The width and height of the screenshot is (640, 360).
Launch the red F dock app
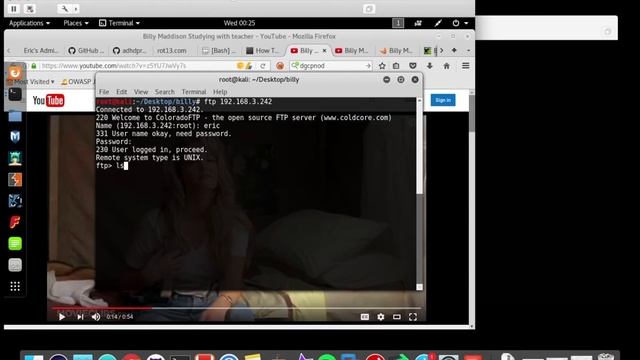tap(15, 222)
